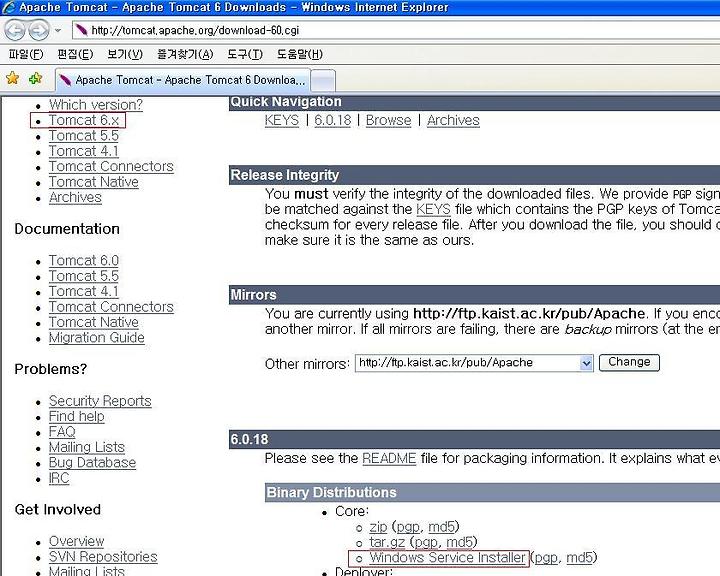Open Tomcat Connectors under Download section

[x=111, y=166]
